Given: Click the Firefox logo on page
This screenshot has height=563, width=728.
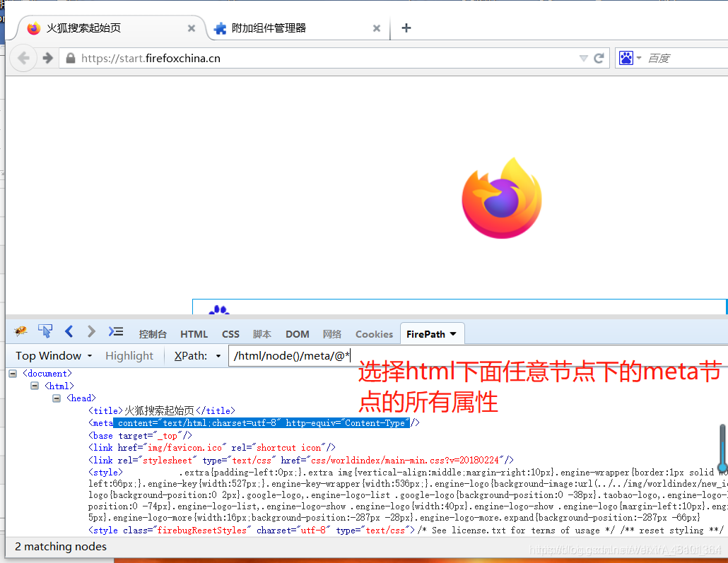Looking at the screenshot, I should click(501, 198).
